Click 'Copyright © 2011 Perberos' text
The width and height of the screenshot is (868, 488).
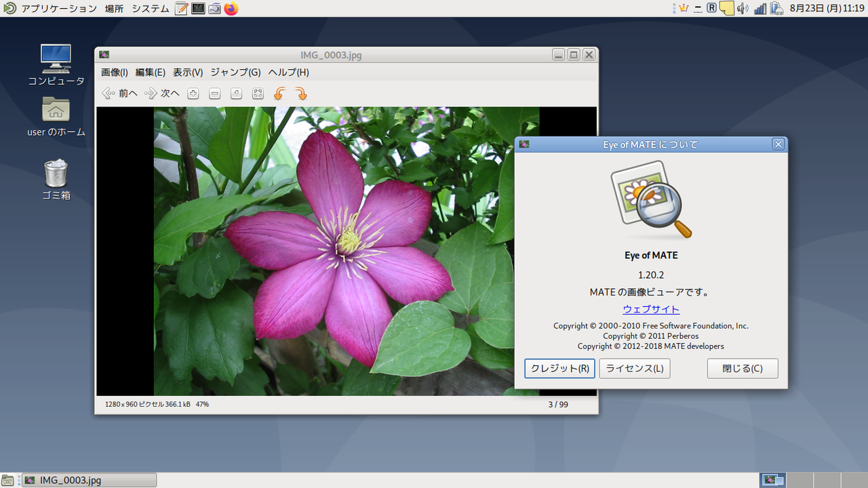click(651, 336)
